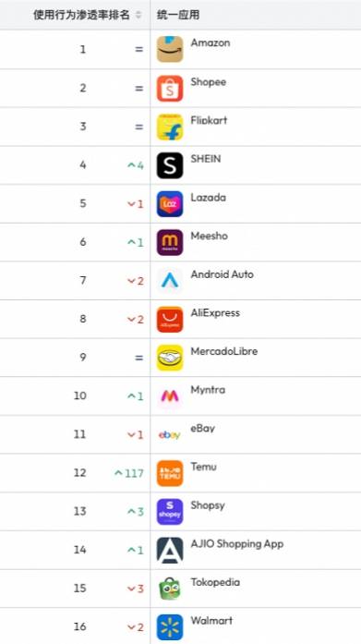Select the Flipkart app icon
Screen dimensions: 361x644
coord(170,127)
